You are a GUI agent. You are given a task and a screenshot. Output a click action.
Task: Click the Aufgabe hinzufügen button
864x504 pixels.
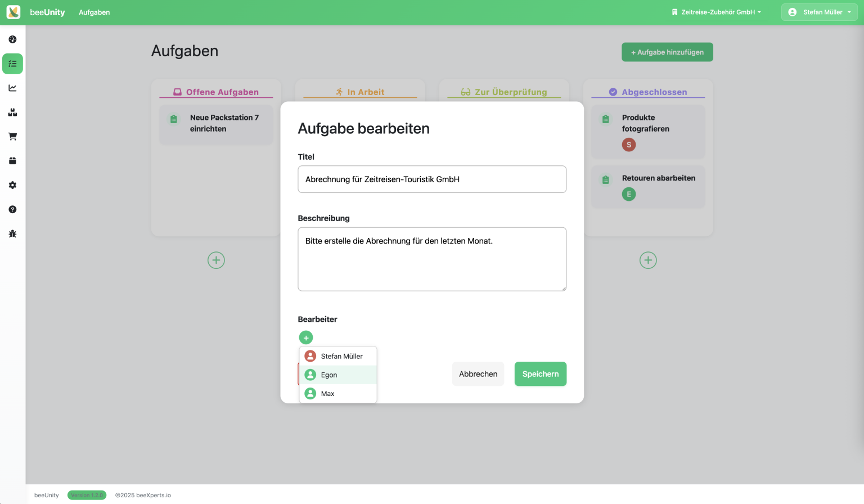(667, 52)
